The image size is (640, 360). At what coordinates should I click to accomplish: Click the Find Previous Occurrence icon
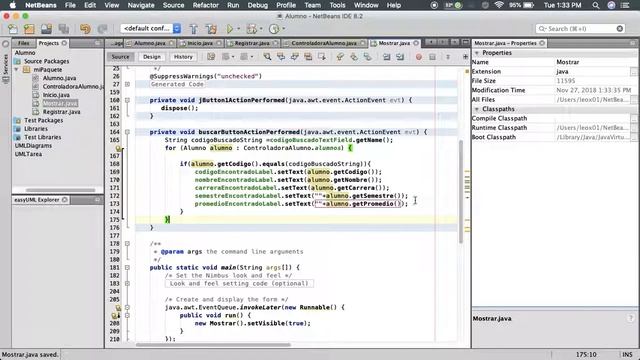click(281, 57)
